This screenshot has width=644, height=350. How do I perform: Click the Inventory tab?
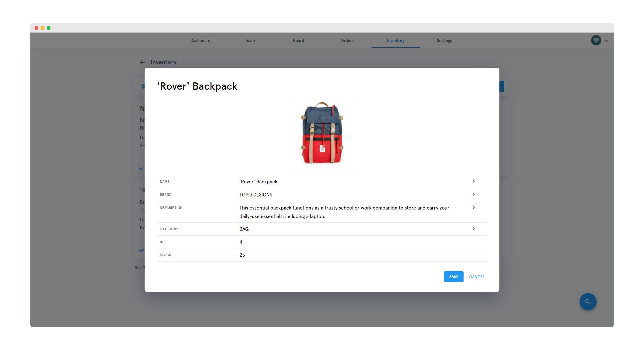point(396,40)
